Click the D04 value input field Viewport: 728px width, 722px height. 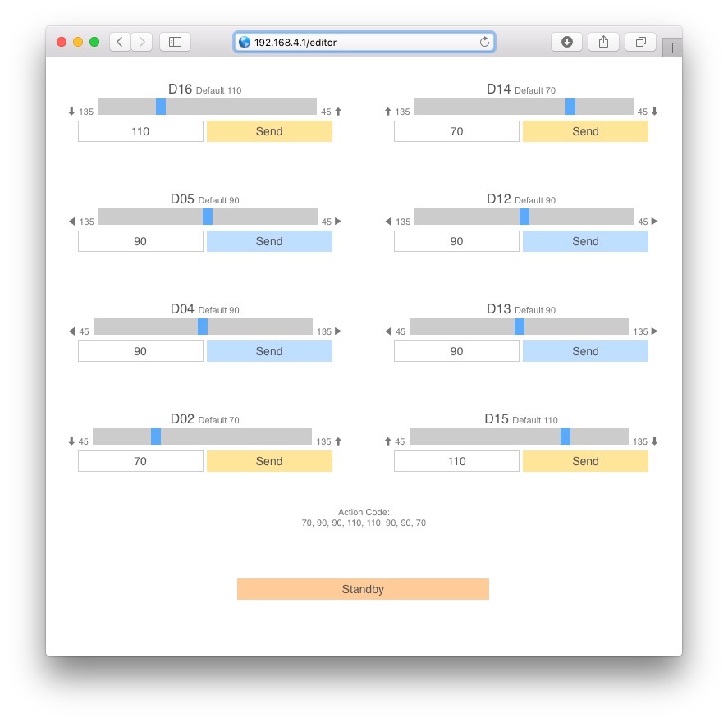pos(140,351)
